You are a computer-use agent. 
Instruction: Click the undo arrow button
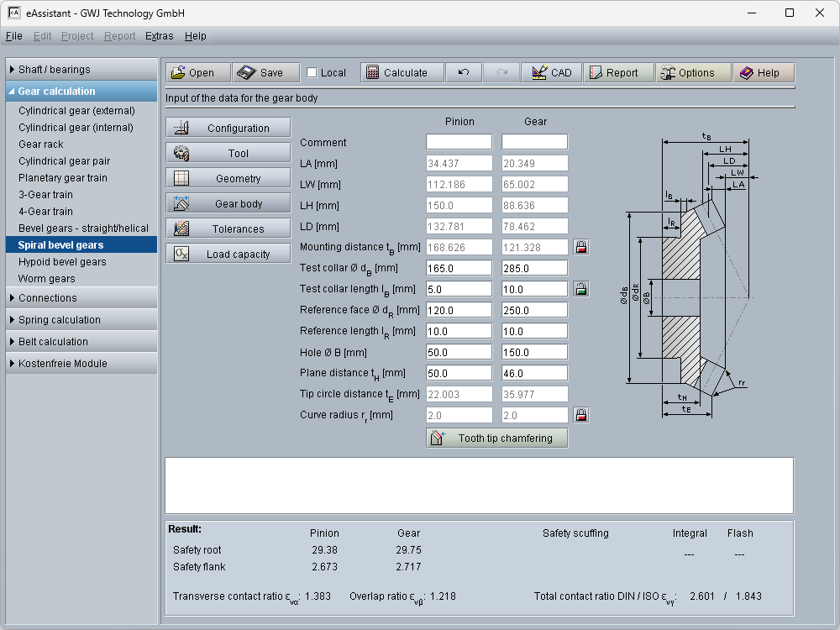click(463, 73)
